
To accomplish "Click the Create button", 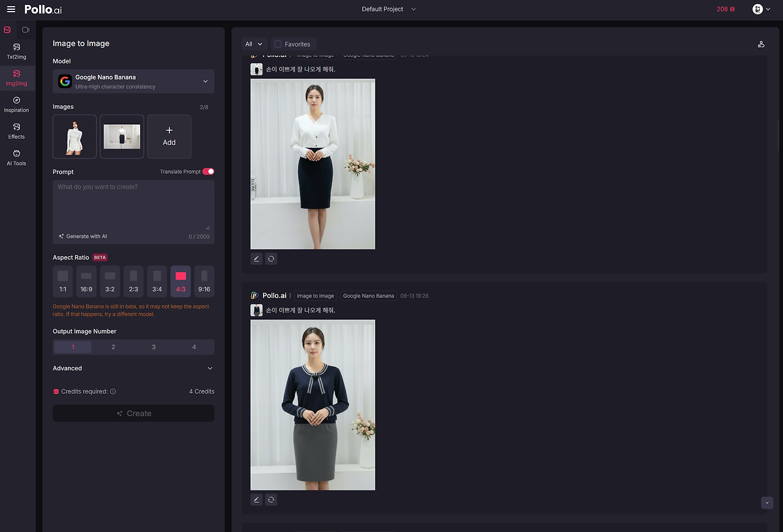I will (133, 413).
